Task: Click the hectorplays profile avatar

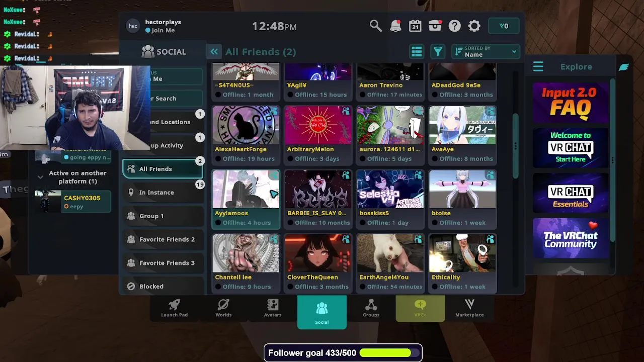Action: coord(133,26)
